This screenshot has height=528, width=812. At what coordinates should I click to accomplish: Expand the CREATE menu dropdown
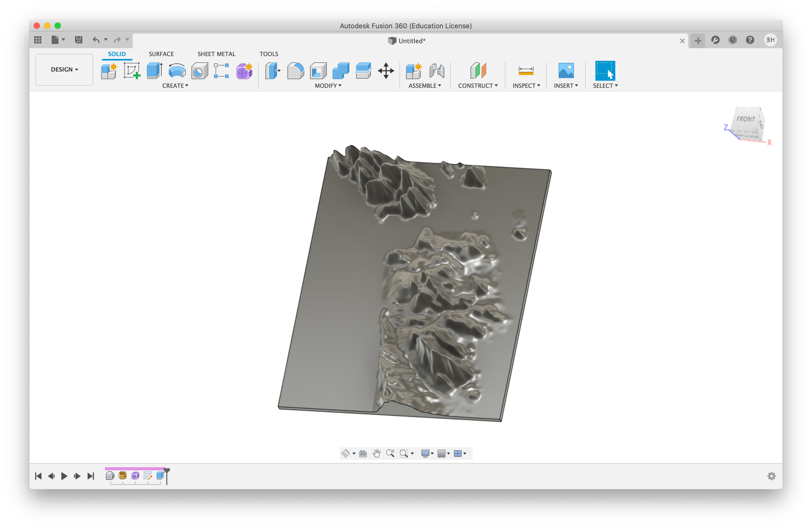(x=175, y=86)
